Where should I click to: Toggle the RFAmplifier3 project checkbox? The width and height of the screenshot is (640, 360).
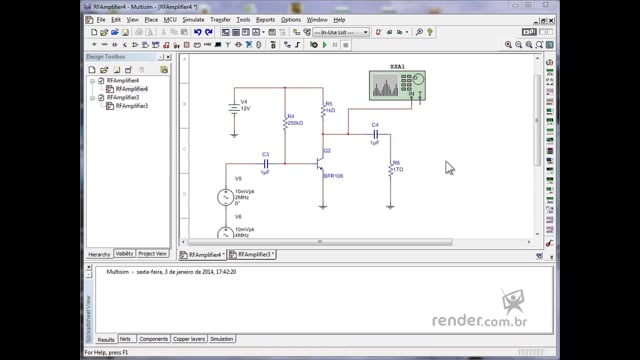pos(101,98)
